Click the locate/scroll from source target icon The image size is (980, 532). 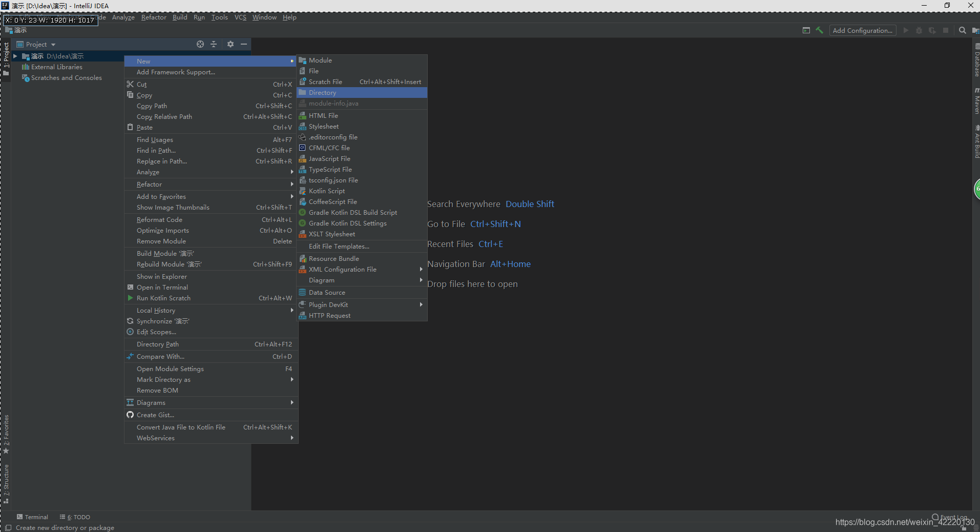(200, 44)
